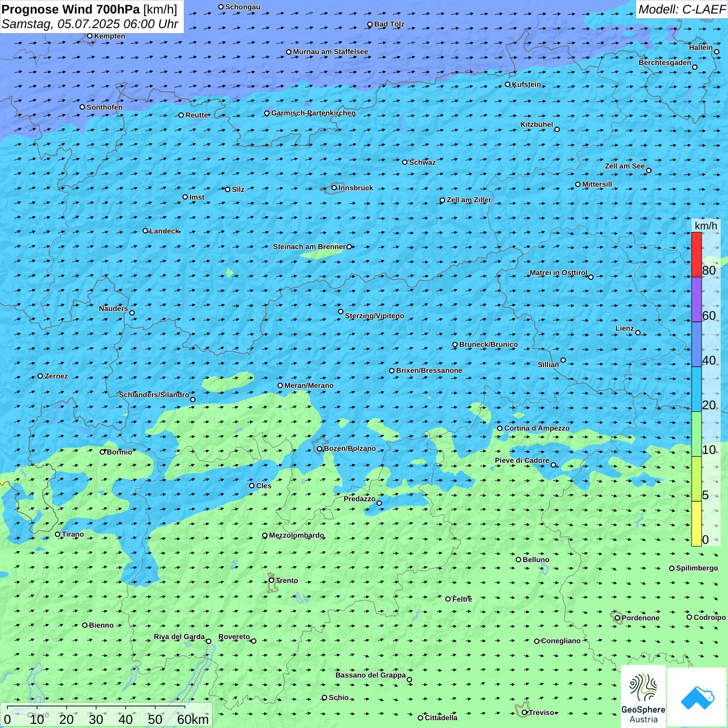This screenshot has height=728, width=728.
Task: Click the Murnau am Staffelsee label
Action: (331, 51)
